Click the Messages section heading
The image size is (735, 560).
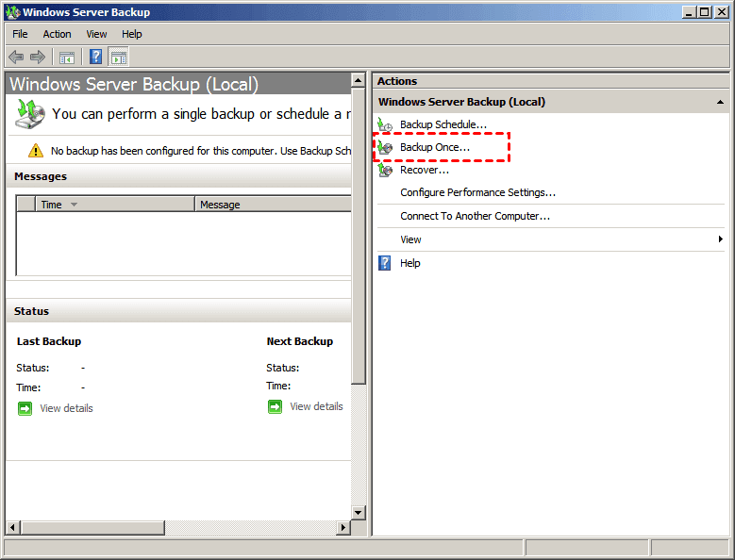(x=41, y=176)
